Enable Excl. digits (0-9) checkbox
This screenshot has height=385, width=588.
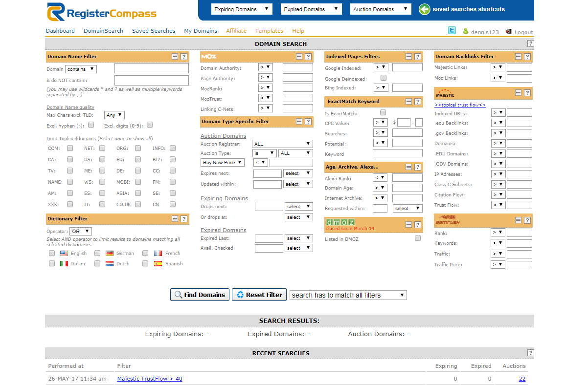150,125
